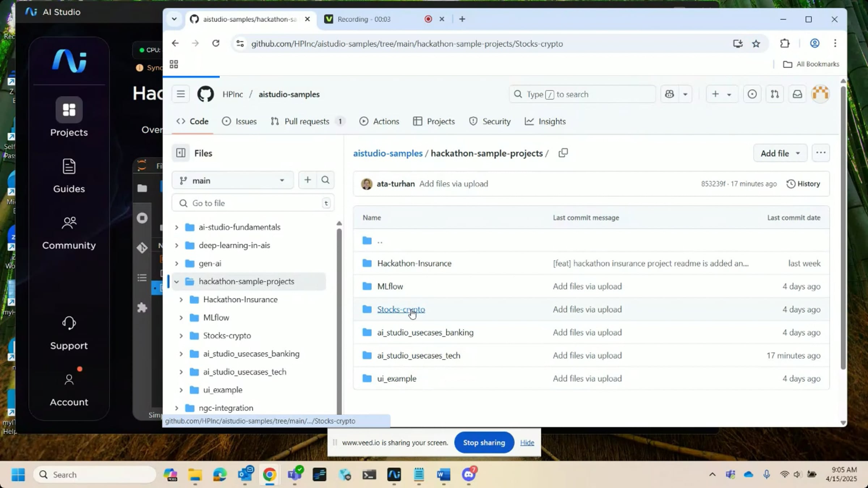Open the Copilot dropdown arrow
Viewport: 868px width, 488px height.
tap(685, 94)
